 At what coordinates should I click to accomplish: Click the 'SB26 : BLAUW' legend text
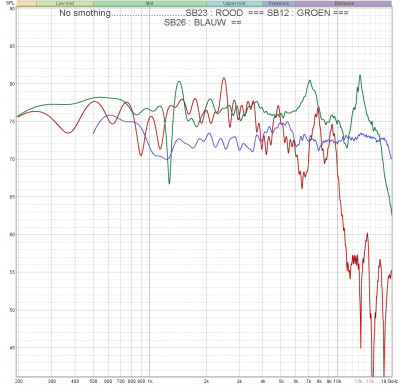(x=195, y=23)
